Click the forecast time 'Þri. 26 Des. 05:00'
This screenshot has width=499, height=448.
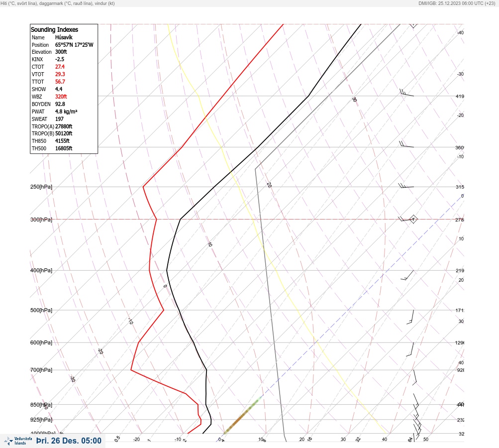click(x=69, y=441)
